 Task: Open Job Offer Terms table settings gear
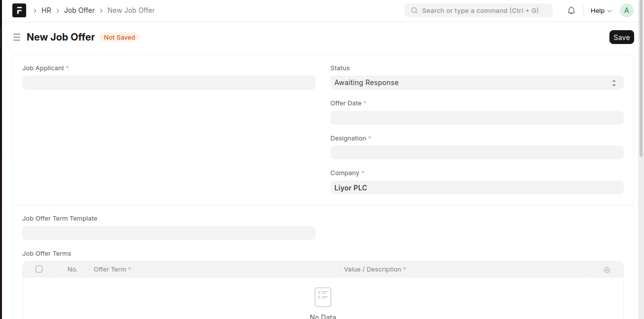point(607,270)
